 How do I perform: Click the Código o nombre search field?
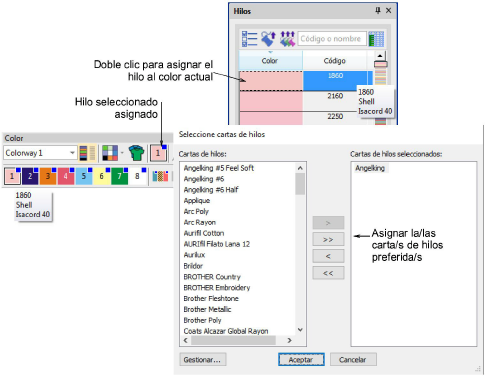332,39
